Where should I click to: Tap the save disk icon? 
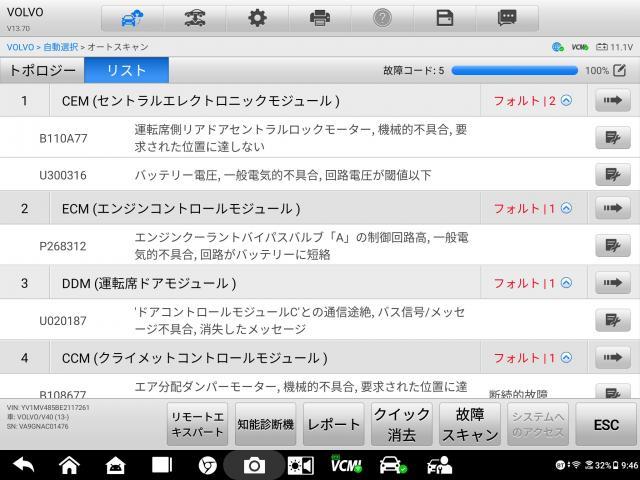coord(445,18)
